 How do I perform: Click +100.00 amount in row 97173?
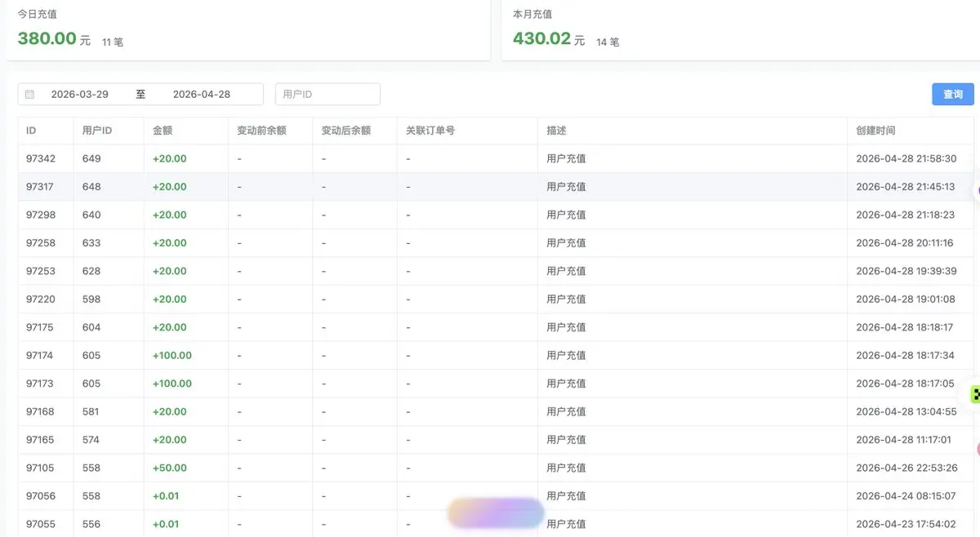point(172,384)
